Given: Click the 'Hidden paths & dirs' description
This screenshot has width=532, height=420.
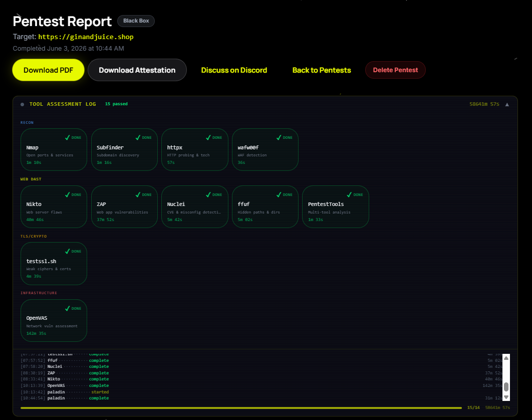Looking at the screenshot, I should coord(258,212).
